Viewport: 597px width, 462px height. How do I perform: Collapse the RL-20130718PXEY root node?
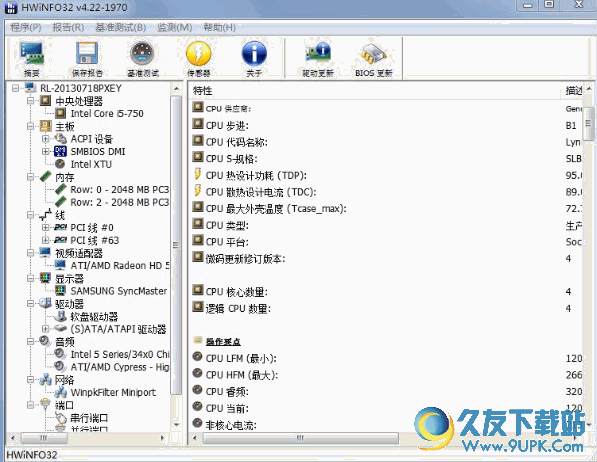point(15,88)
